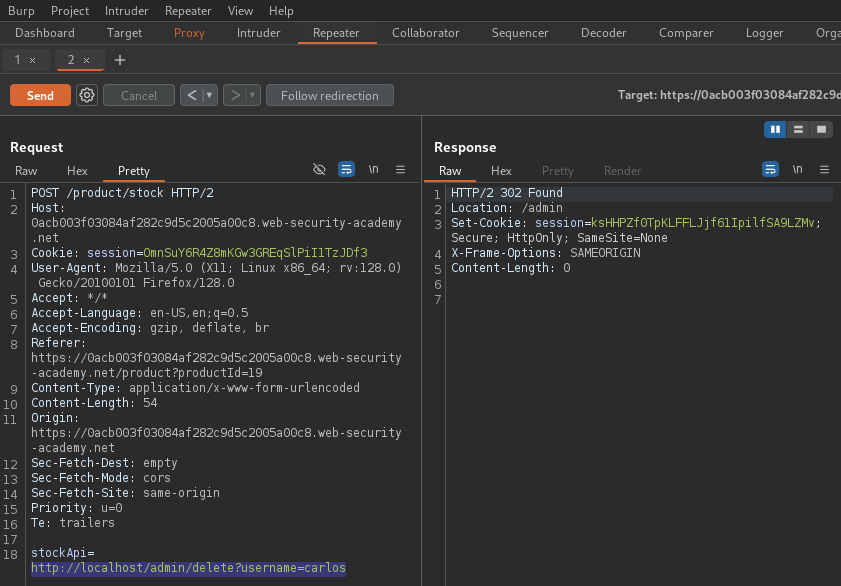Switch to the Decoder tab

coord(603,33)
